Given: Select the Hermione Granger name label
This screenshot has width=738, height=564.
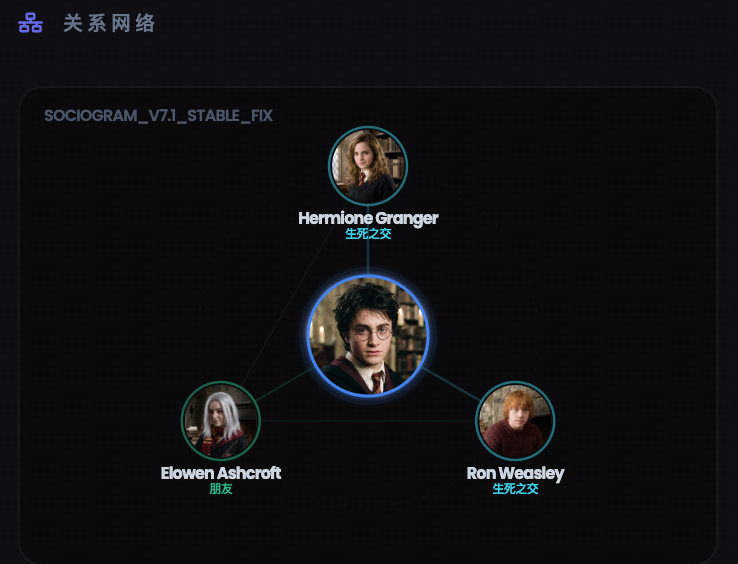Looking at the screenshot, I should (368, 218).
